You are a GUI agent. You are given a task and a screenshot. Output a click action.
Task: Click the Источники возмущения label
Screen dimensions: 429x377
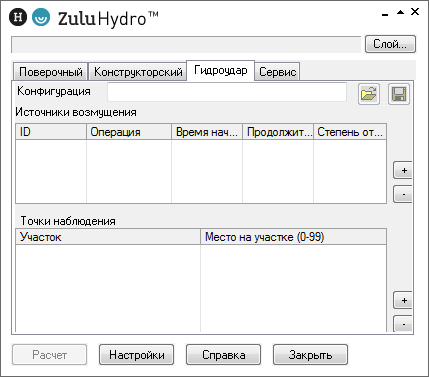pyautogui.click(x=76, y=112)
